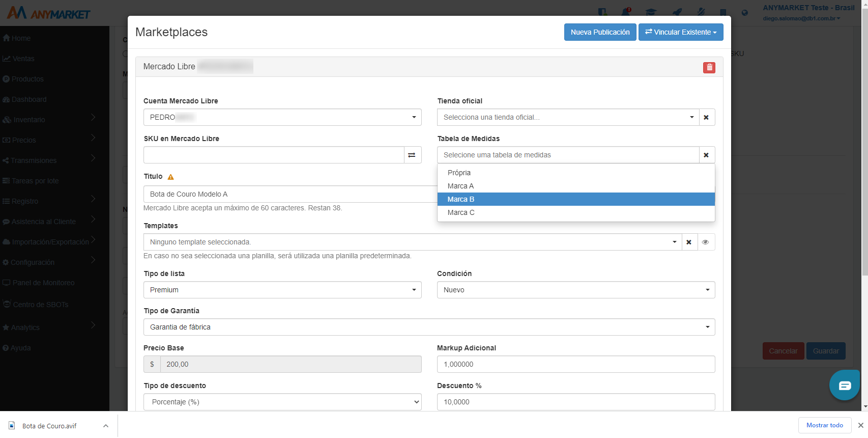Select Marca C in measures list

576,212
